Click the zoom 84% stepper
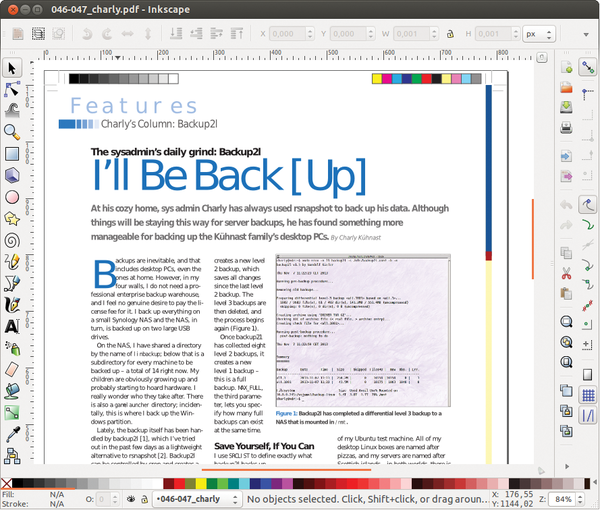Image resolution: width=600 pixels, height=510 pixels. pyautogui.click(x=580, y=499)
